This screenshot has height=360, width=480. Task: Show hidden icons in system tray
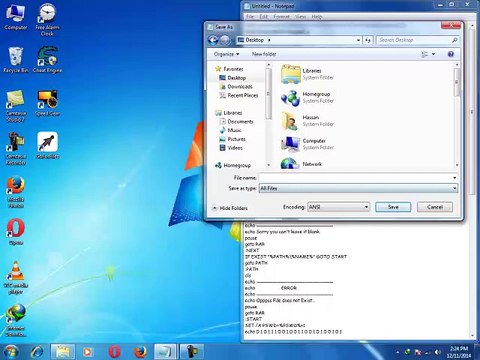pos(398,352)
